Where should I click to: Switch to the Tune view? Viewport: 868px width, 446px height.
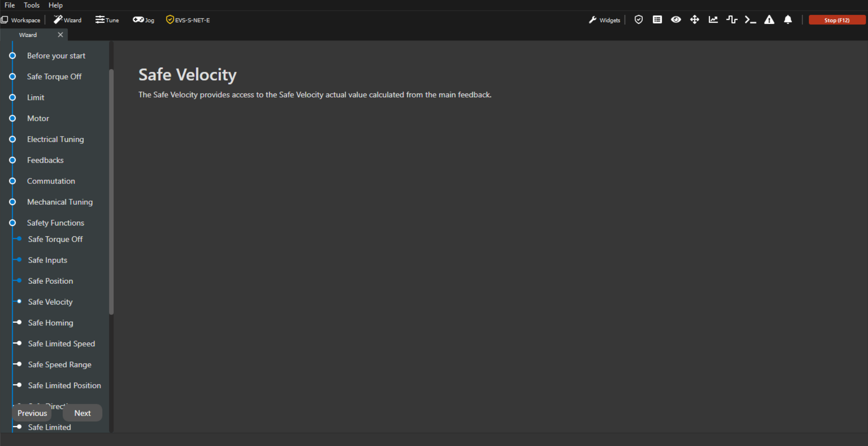[x=107, y=20]
